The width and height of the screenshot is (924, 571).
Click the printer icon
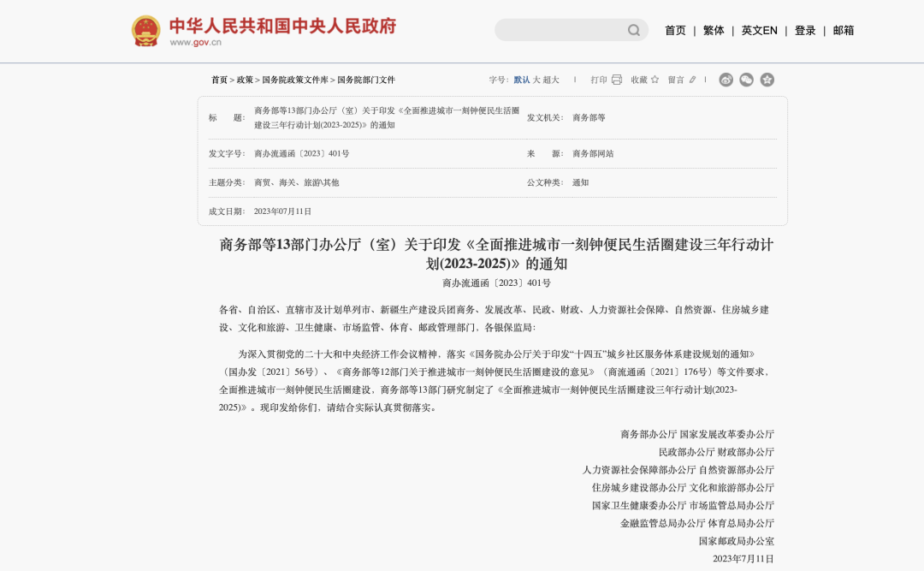click(x=617, y=80)
